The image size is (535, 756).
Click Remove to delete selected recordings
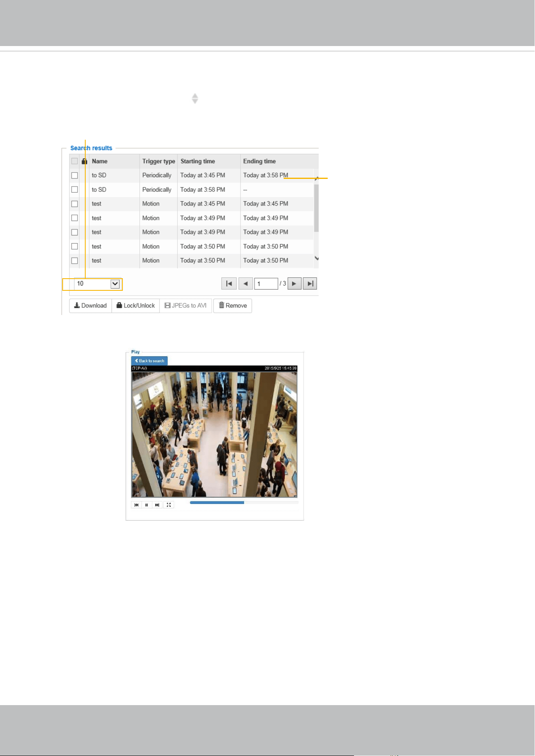click(233, 306)
